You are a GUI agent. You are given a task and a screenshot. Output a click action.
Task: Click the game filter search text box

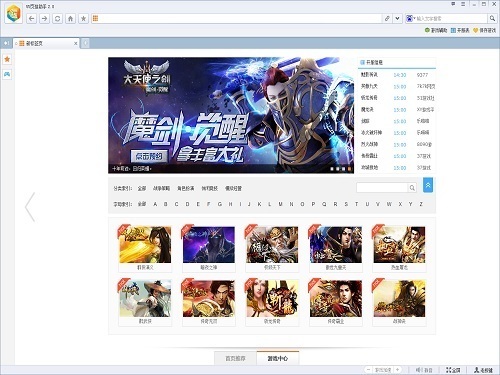(x=382, y=188)
